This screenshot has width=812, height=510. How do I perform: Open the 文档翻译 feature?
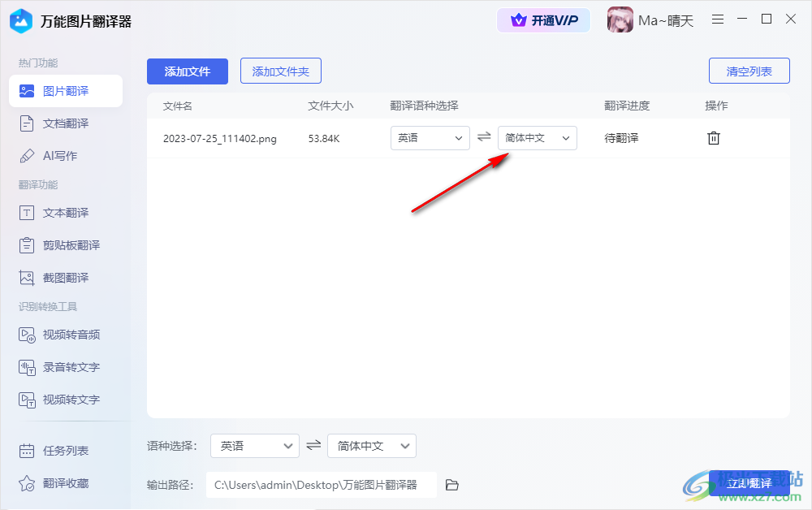click(65, 123)
